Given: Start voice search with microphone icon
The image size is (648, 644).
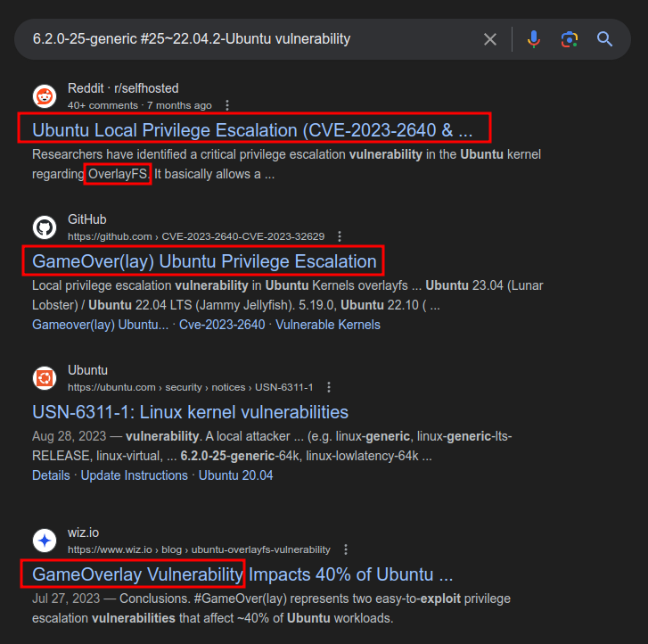Looking at the screenshot, I should click(x=534, y=39).
